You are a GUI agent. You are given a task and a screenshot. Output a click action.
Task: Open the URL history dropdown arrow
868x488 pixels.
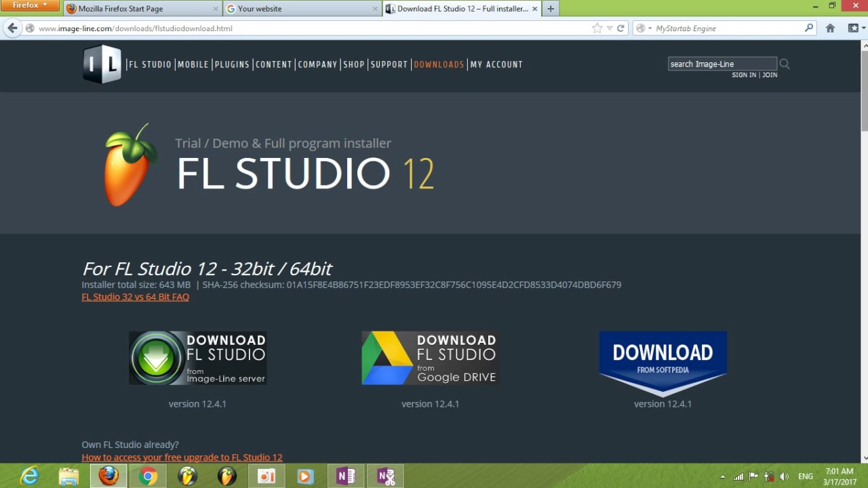click(x=610, y=28)
